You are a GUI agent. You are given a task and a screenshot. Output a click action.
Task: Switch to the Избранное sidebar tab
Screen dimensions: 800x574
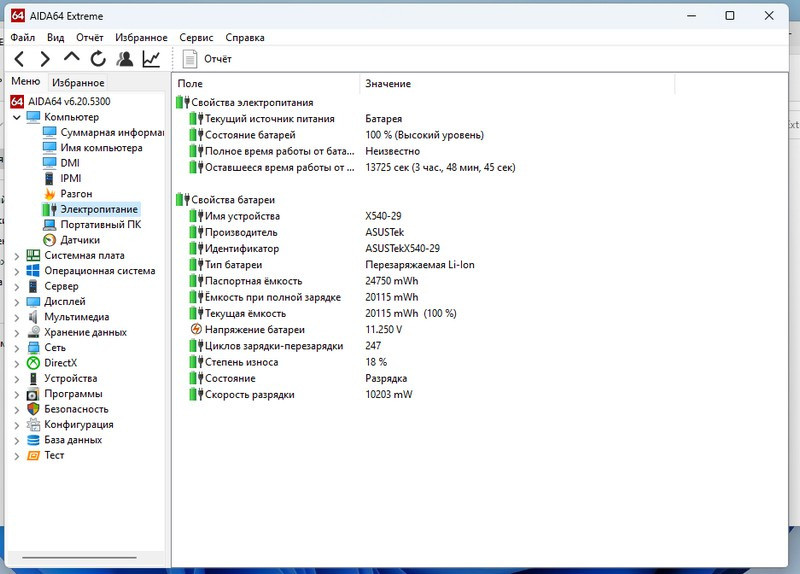point(78,83)
